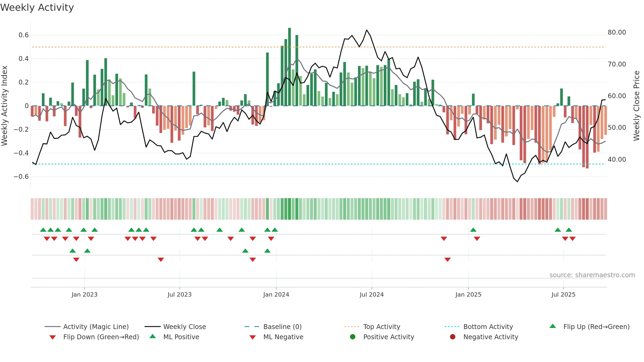This screenshot has width=644, height=362.
Task: Toggle the ML Positive legend entry
Action: 174,337
